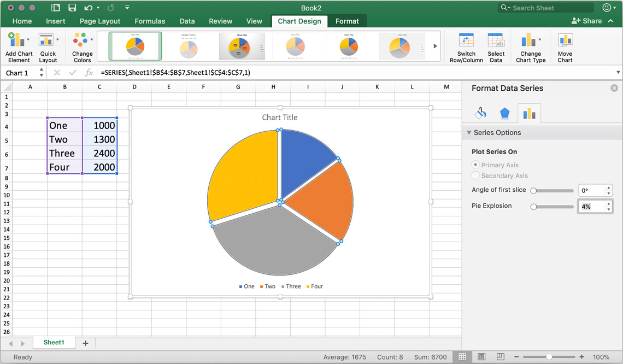Select the Primary Axis radio button
This screenshot has width=623, height=364.
475,165
